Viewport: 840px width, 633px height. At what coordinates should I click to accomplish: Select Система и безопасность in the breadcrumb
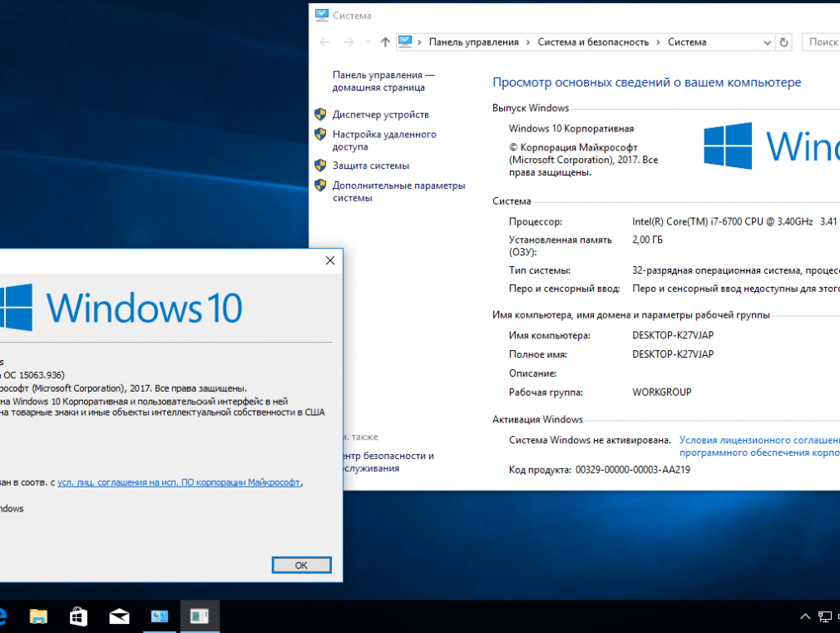pyautogui.click(x=593, y=42)
